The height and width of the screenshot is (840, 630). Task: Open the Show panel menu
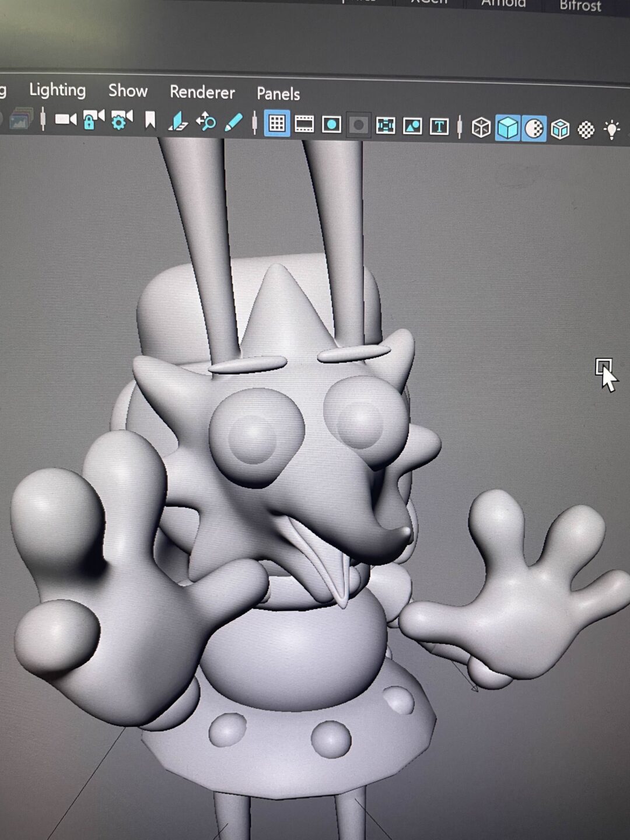tap(128, 91)
